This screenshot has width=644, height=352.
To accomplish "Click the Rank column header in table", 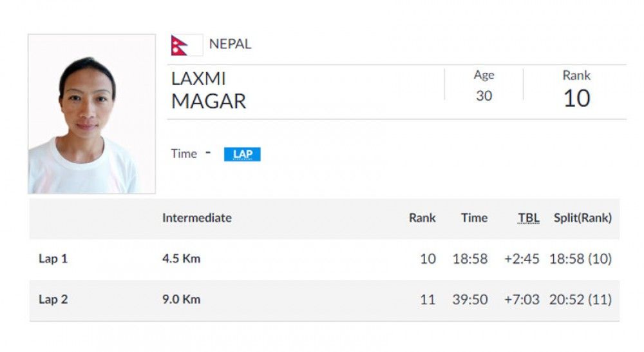I will point(422,218).
